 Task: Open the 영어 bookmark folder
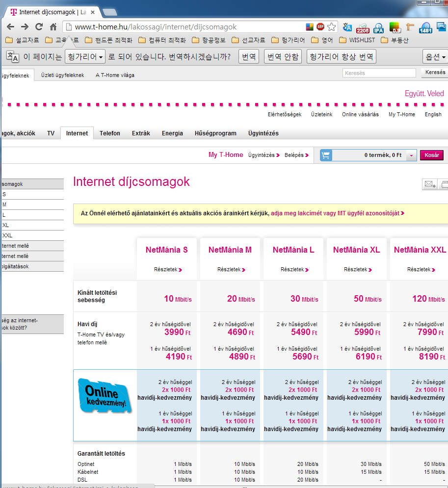(x=322, y=40)
